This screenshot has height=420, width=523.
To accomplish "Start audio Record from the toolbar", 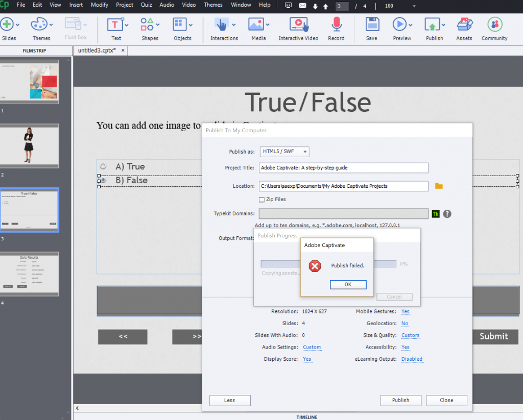I will (x=336, y=23).
